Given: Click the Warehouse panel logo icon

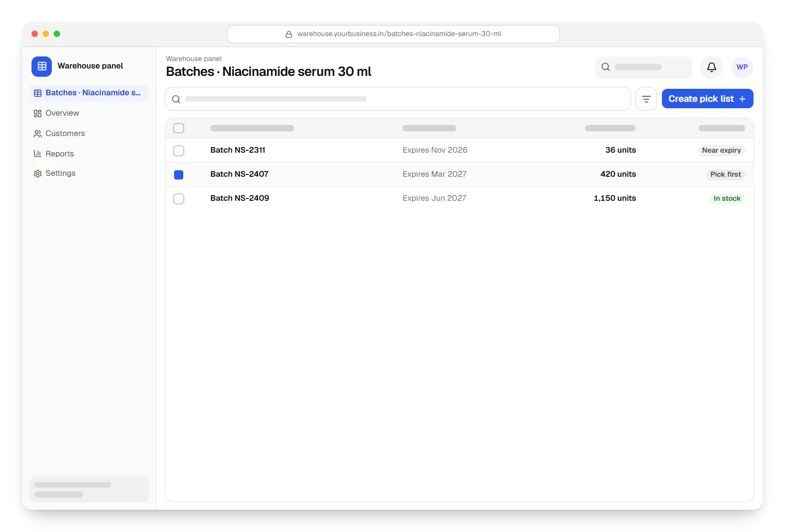Looking at the screenshot, I should (42, 66).
